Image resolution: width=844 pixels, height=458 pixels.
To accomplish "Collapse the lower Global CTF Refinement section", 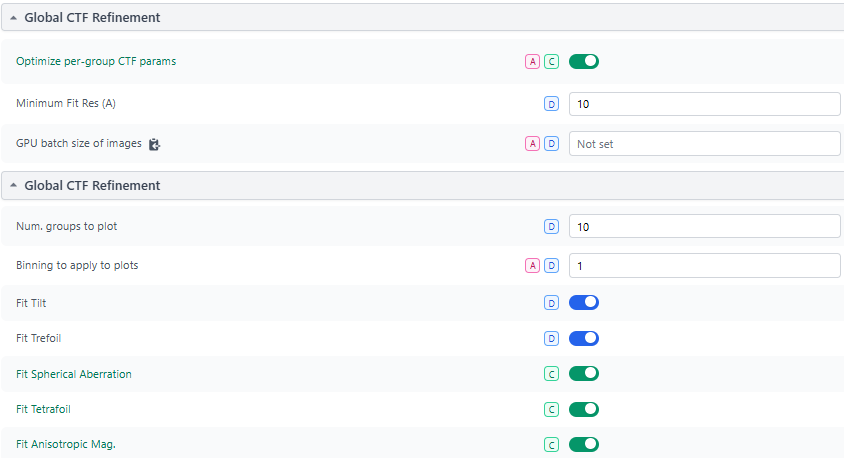I will [x=14, y=185].
